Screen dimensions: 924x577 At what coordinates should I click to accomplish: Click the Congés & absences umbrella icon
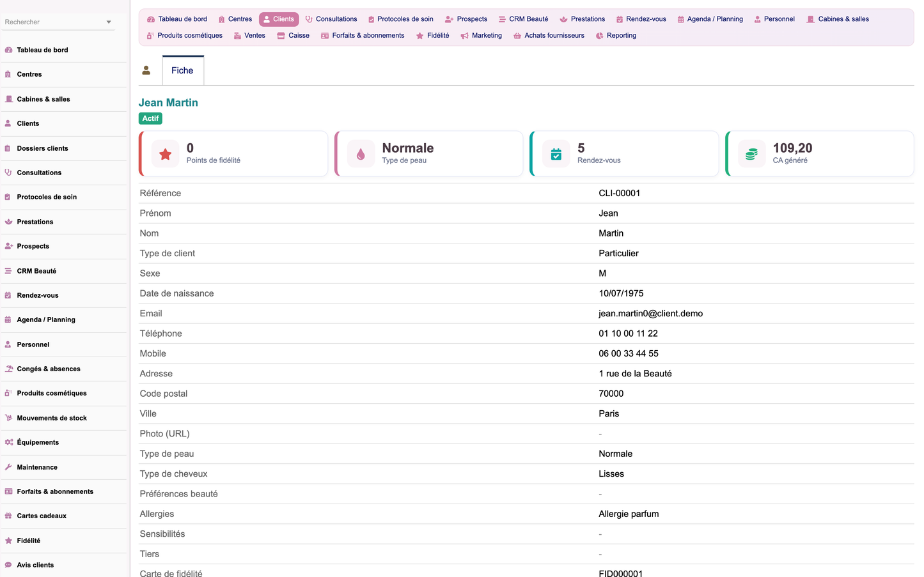click(x=8, y=369)
